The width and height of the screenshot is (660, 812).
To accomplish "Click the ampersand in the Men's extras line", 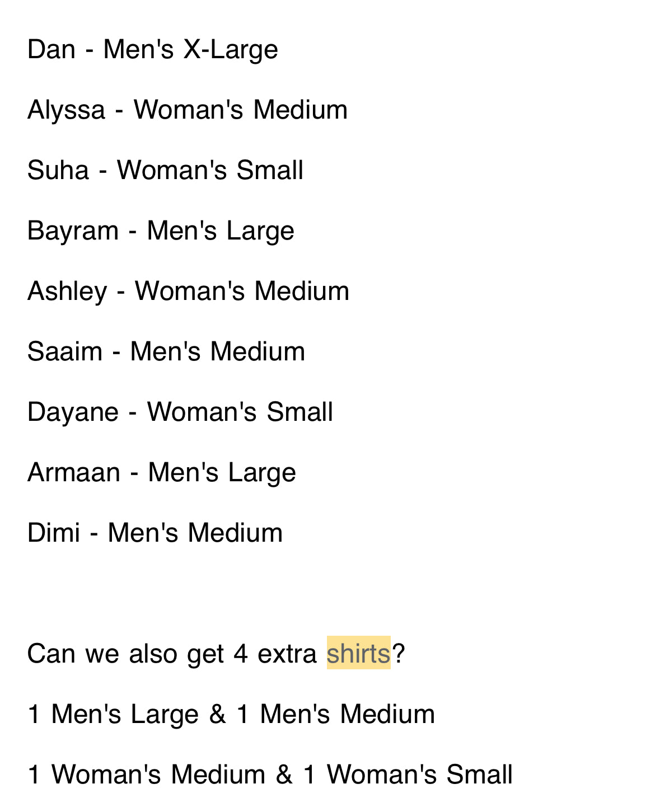I will (x=218, y=714).
